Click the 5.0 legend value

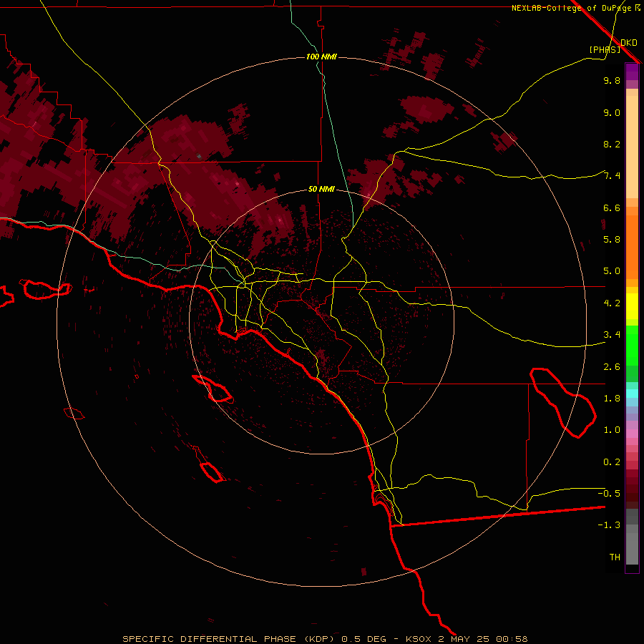(612, 271)
